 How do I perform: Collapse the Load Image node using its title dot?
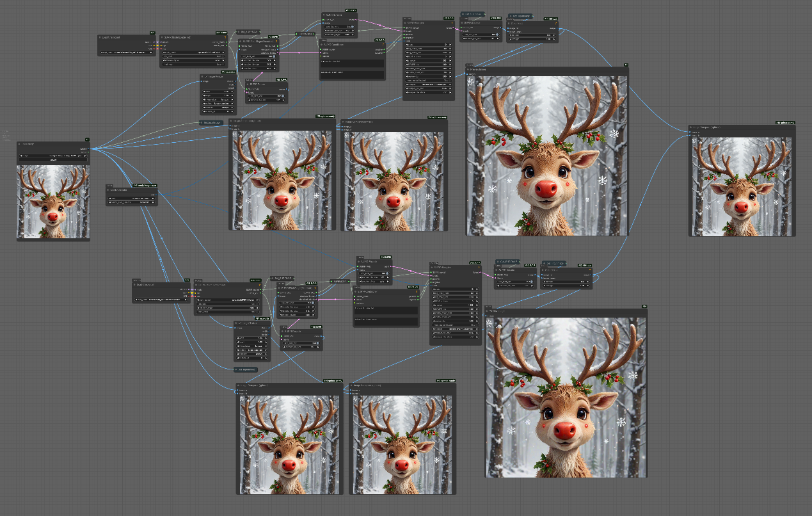point(20,145)
